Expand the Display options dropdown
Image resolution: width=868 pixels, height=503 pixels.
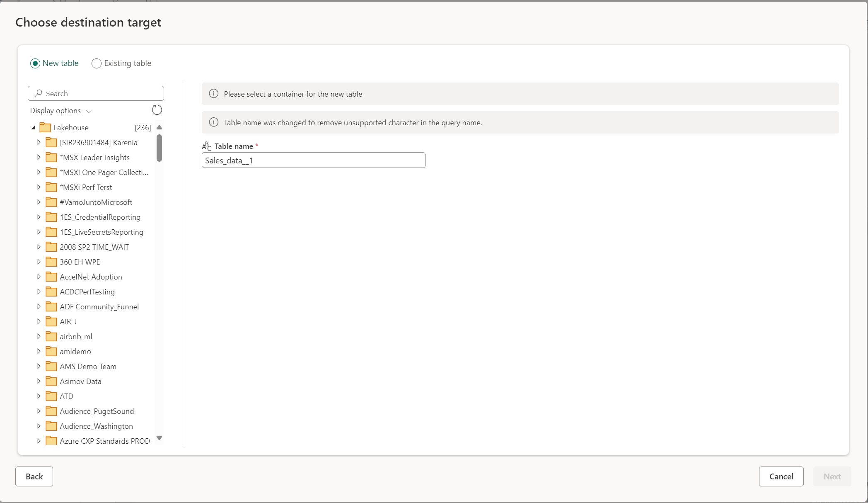tap(61, 110)
